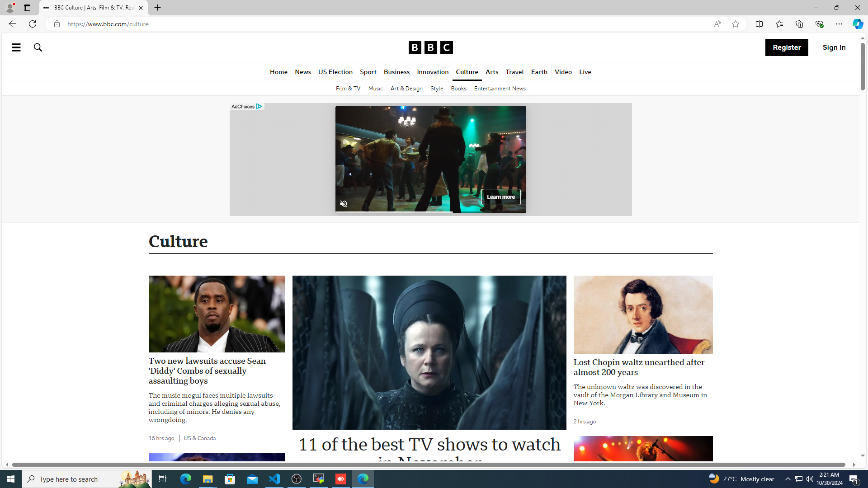Open the Copilot sidebar
The image size is (868, 488).
858,24
